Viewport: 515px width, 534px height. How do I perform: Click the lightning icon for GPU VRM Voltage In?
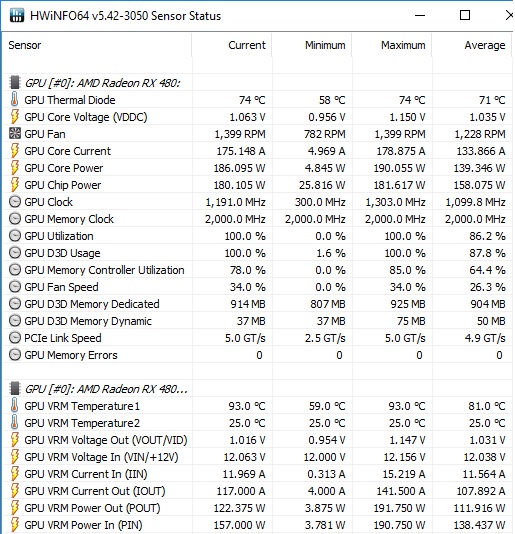pyautogui.click(x=15, y=457)
